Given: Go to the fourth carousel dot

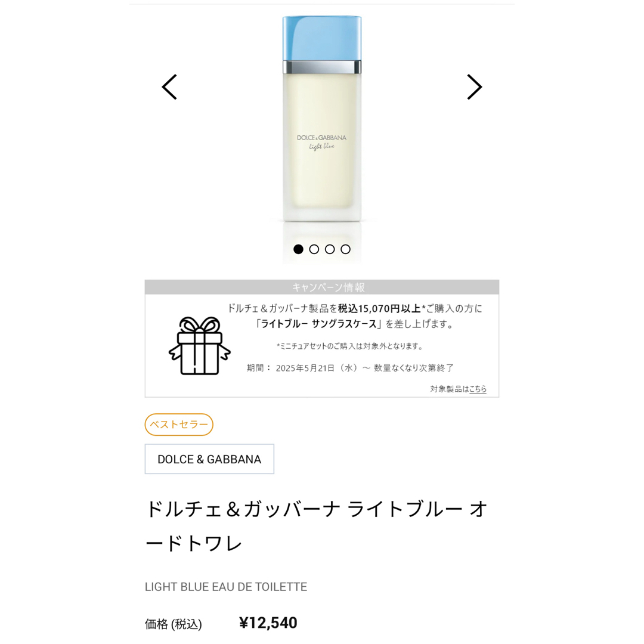Looking at the screenshot, I should click(x=346, y=249).
